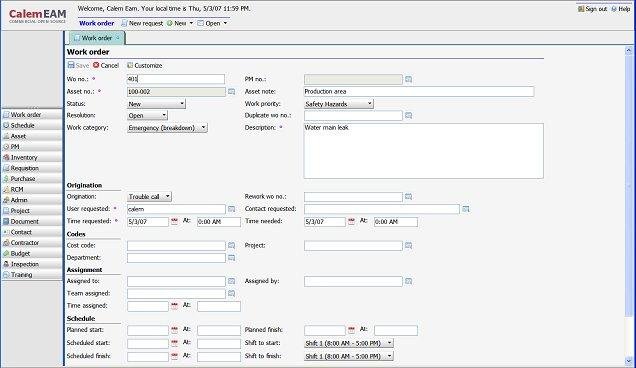Open the Assigned to lookup icon
The height and width of the screenshot is (368, 636).
pos(231,281)
